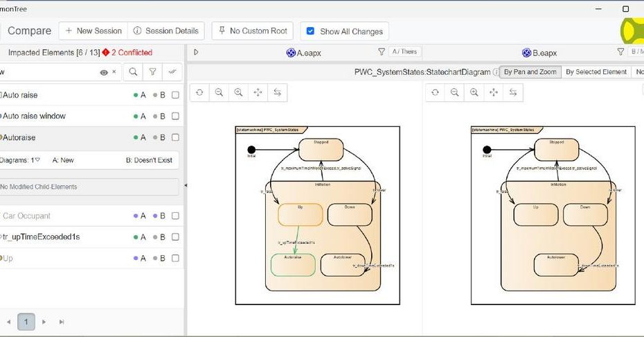Clear the search field with the x icon
644x337 pixels.
click(x=114, y=72)
